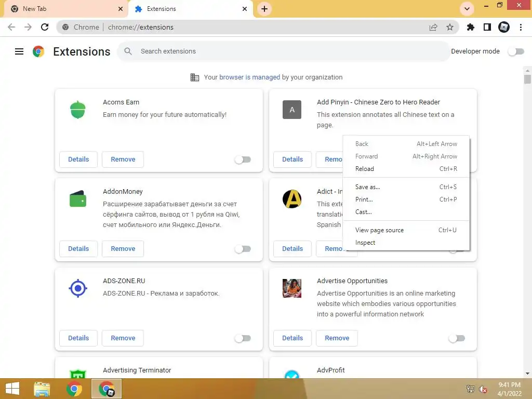Click the Advertise Opportunities photo icon
532x399 pixels.
pyautogui.click(x=292, y=288)
